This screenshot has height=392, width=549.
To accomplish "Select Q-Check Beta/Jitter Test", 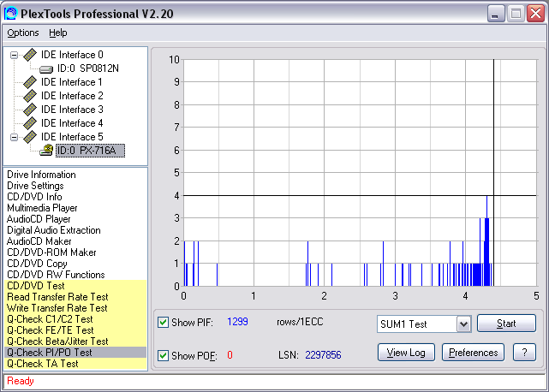I will (75, 342).
